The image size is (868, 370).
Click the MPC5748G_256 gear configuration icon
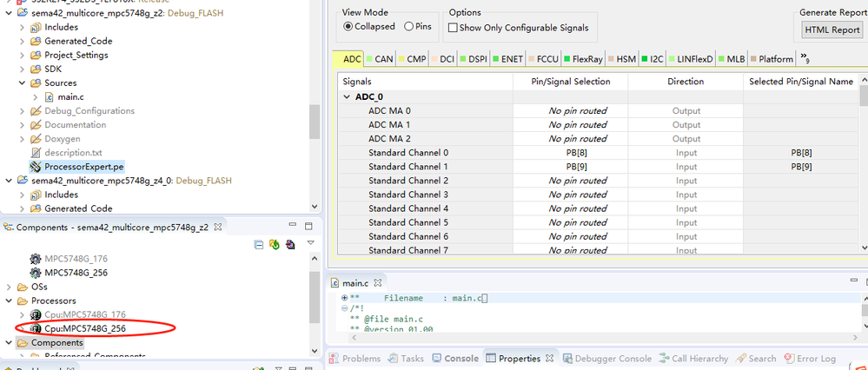(x=36, y=273)
